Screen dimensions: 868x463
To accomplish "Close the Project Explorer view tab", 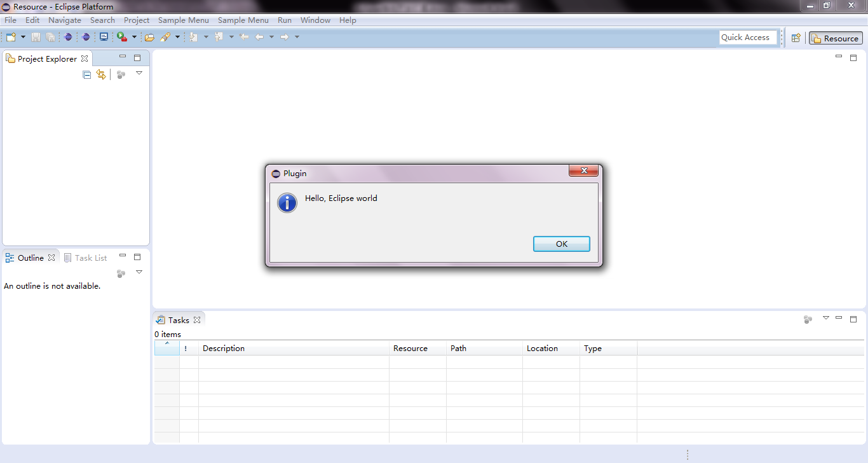I will click(85, 59).
